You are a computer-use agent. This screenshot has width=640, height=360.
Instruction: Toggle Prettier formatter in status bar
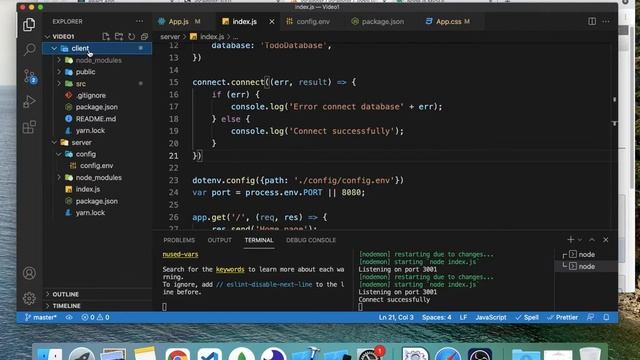coord(563,317)
